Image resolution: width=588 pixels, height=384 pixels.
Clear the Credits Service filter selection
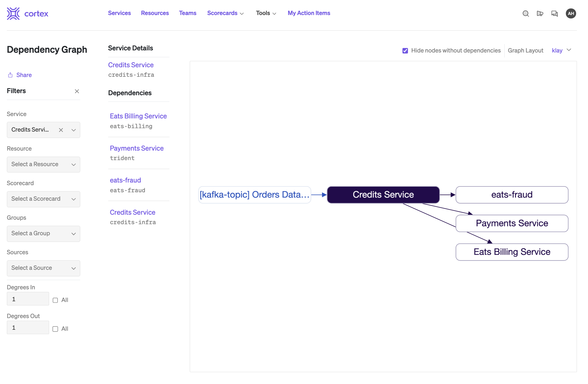[61, 130]
